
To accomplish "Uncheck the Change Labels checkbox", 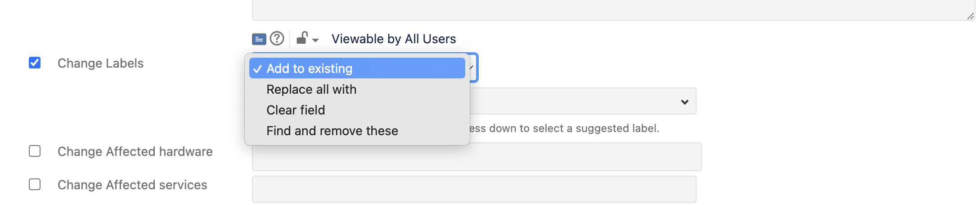I will point(35,63).
